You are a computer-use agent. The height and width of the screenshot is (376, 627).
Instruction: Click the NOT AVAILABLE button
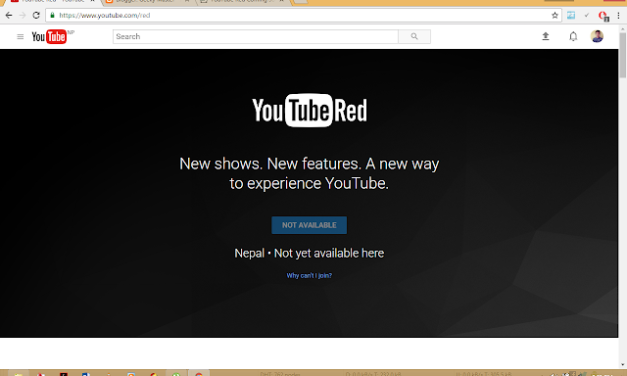tap(309, 225)
